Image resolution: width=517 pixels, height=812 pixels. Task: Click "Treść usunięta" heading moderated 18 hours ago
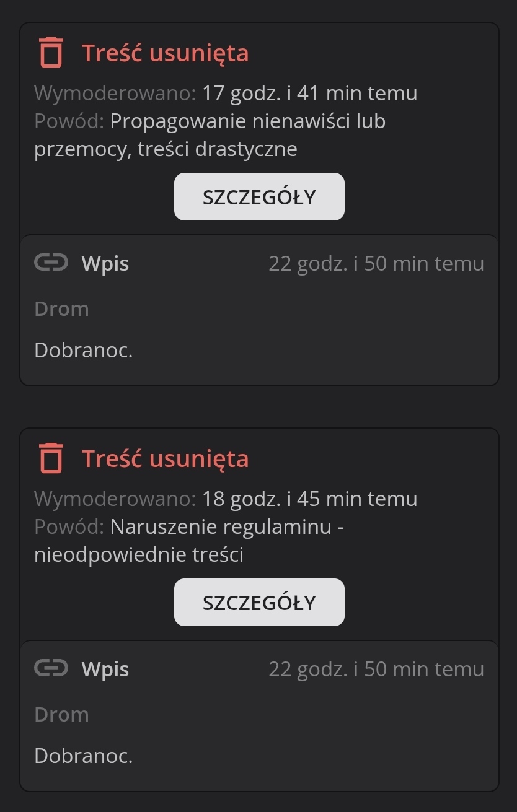[x=165, y=459]
